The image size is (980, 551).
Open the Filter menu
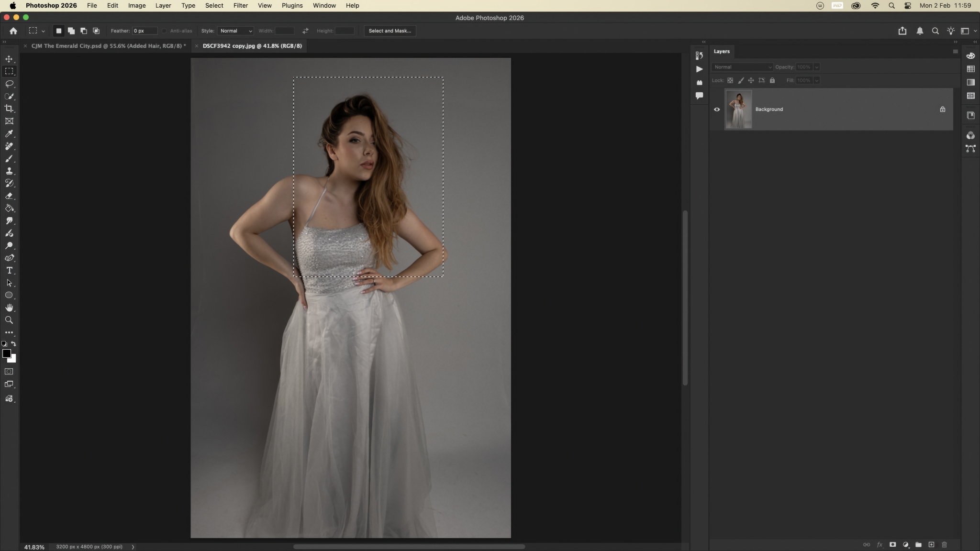[240, 6]
